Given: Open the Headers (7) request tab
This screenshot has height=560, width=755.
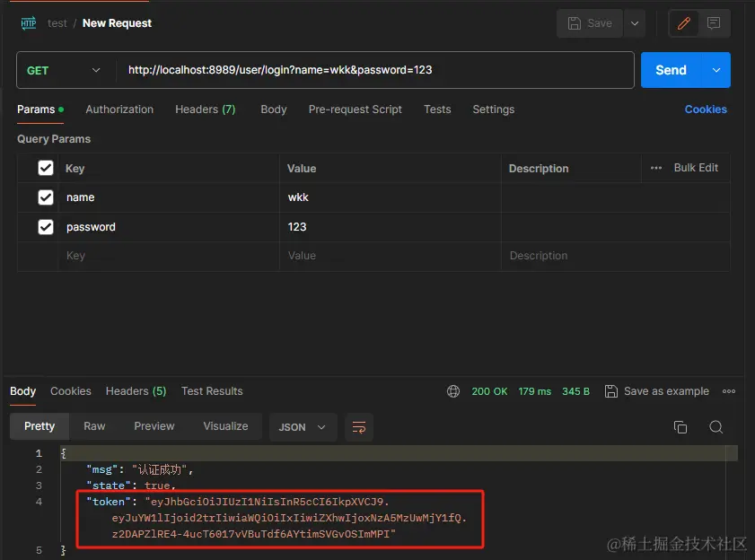Looking at the screenshot, I should 205,109.
